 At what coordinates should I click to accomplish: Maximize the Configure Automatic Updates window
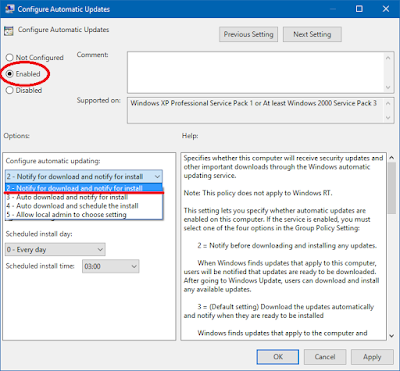[x=359, y=9]
